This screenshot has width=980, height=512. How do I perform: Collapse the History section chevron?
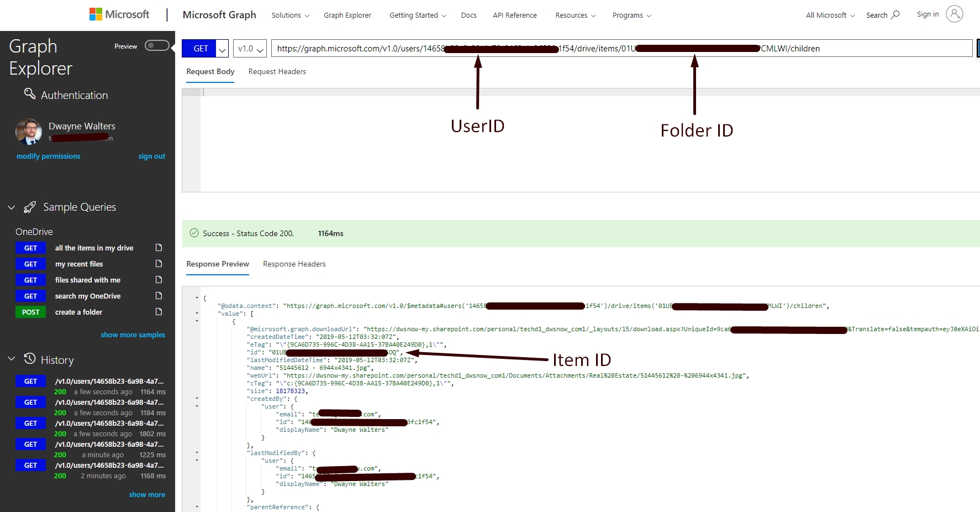[x=11, y=359]
